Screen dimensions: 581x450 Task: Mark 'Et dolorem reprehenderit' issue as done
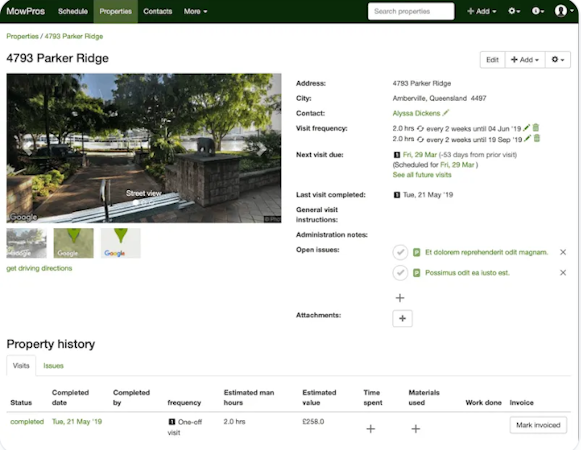[400, 252]
